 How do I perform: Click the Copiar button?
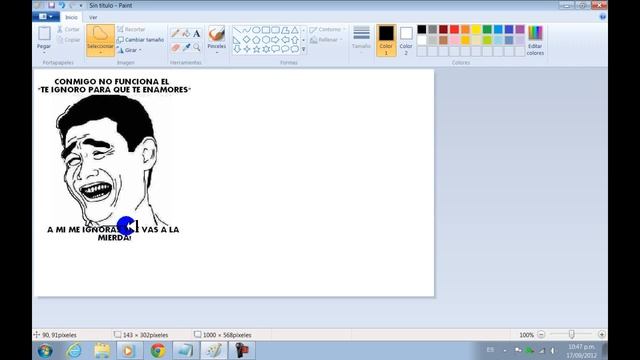click(68, 40)
